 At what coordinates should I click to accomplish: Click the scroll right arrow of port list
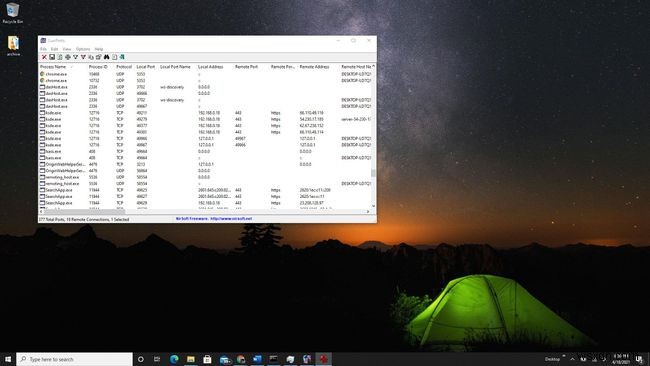coord(368,211)
